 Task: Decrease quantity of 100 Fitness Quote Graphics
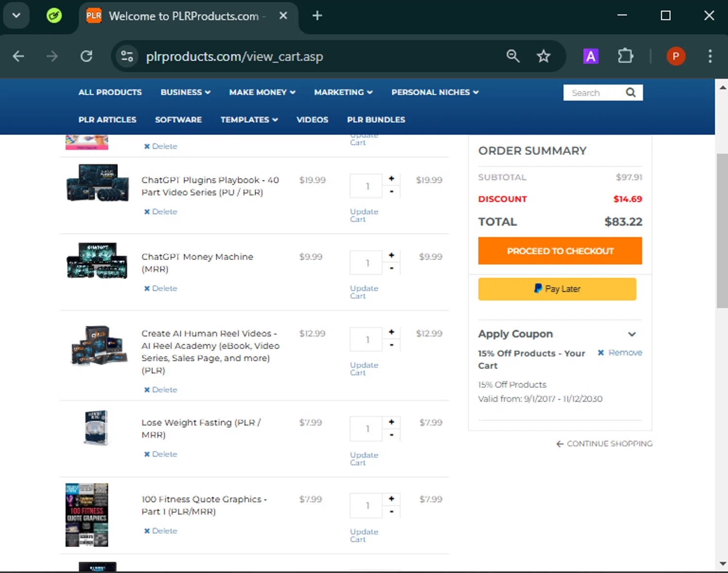point(392,511)
